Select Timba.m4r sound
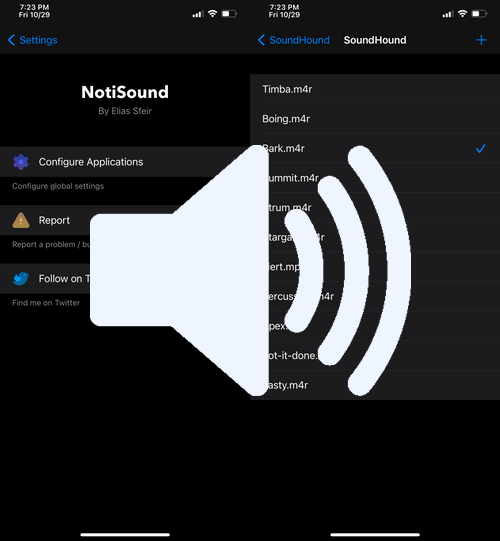This screenshot has height=541, width=500. coord(375,89)
